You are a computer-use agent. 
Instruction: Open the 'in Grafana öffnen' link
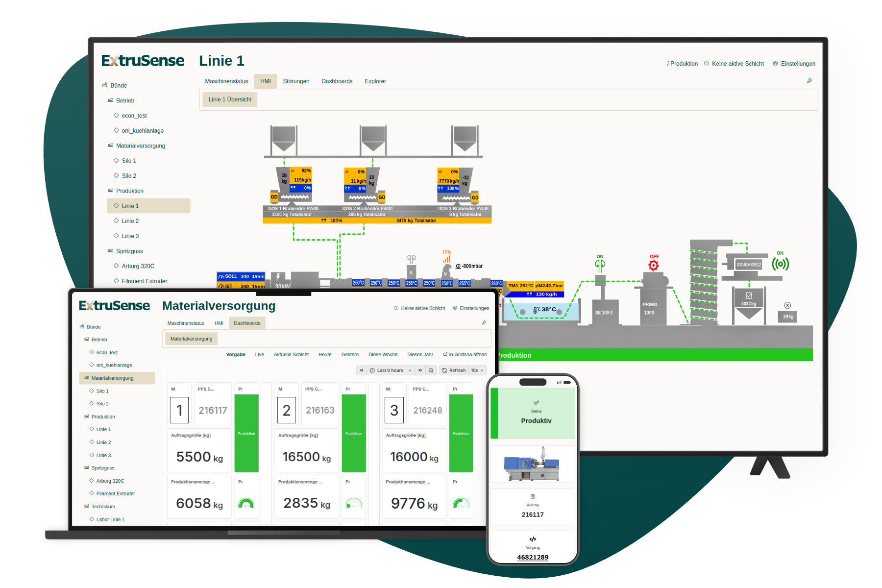point(465,355)
